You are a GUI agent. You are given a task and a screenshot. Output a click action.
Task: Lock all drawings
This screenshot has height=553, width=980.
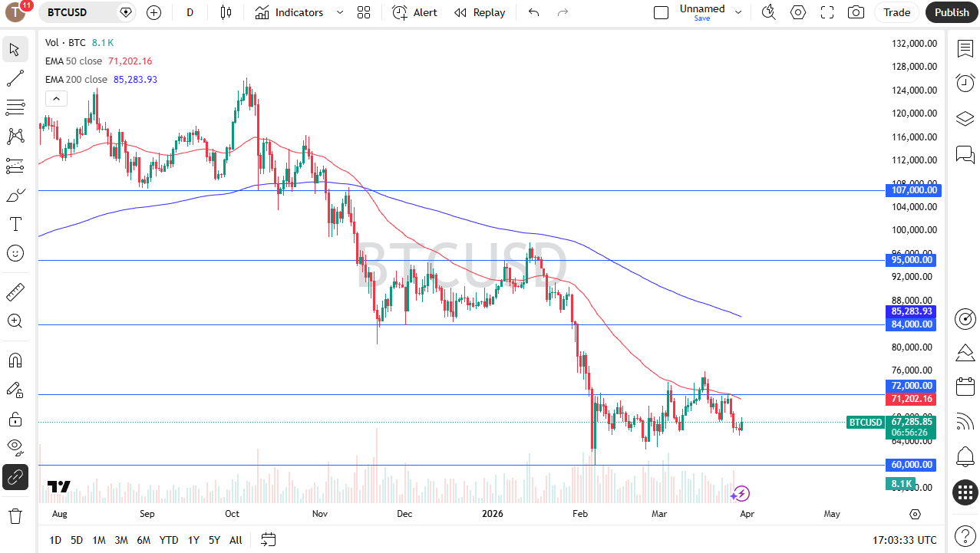pyautogui.click(x=15, y=419)
